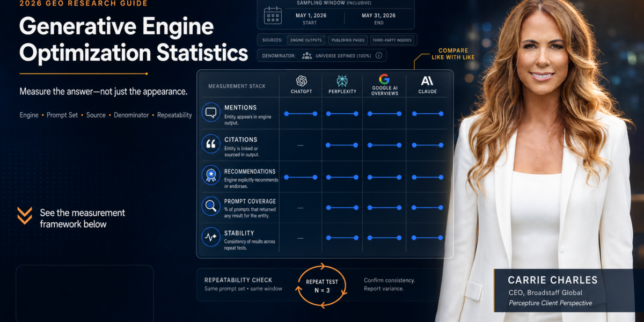This screenshot has height=322, width=644.
Task: Click the Generative Engine Optimization Statistics headline
Action: click(134, 40)
